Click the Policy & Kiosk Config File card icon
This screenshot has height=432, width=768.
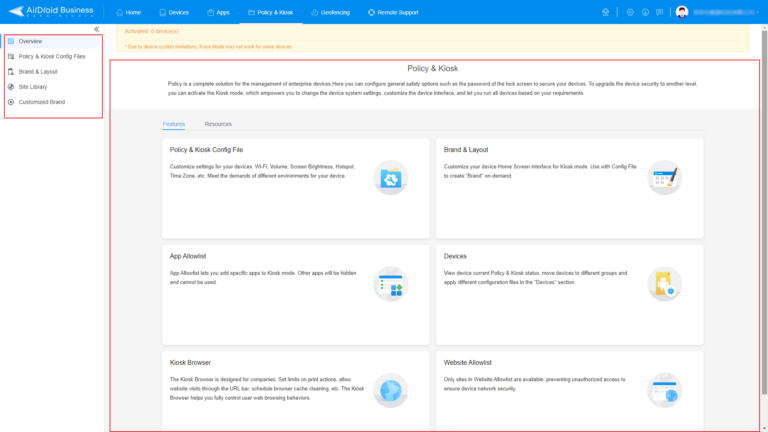click(x=390, y=178)
